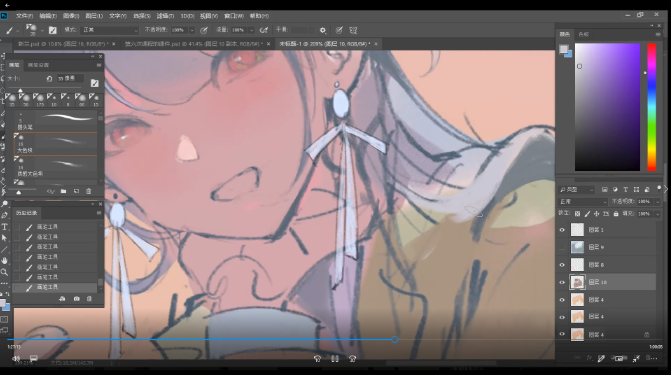Expand the layer opacity dropdown arrow
671x375 pixels.
(x=657, y=201)
